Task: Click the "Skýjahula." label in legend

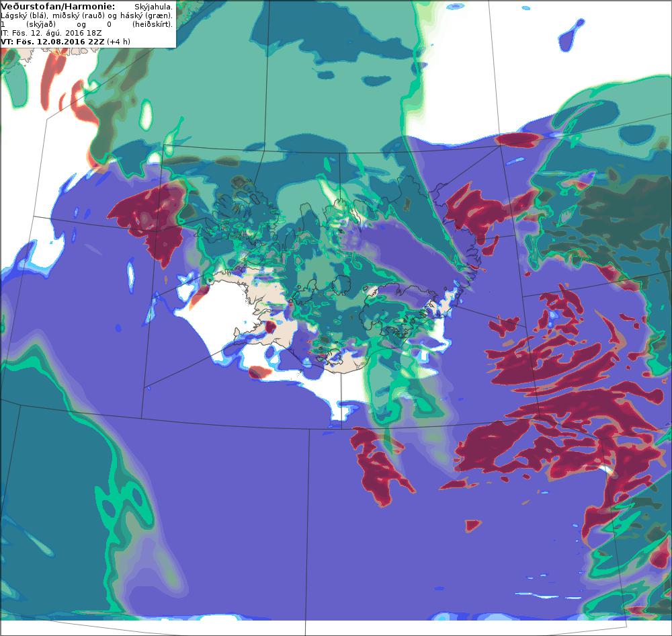Action: tap(153, 7)
